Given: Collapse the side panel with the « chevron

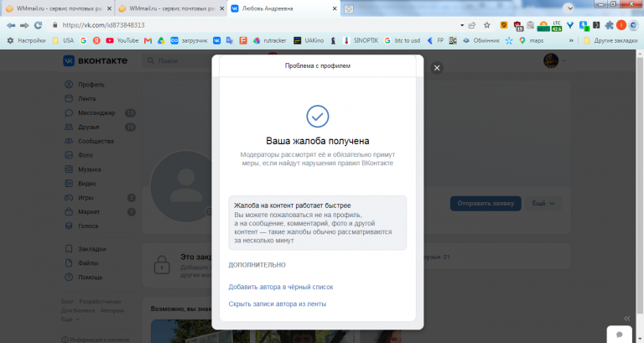Looking at the screenshot, I should [626, 319].
